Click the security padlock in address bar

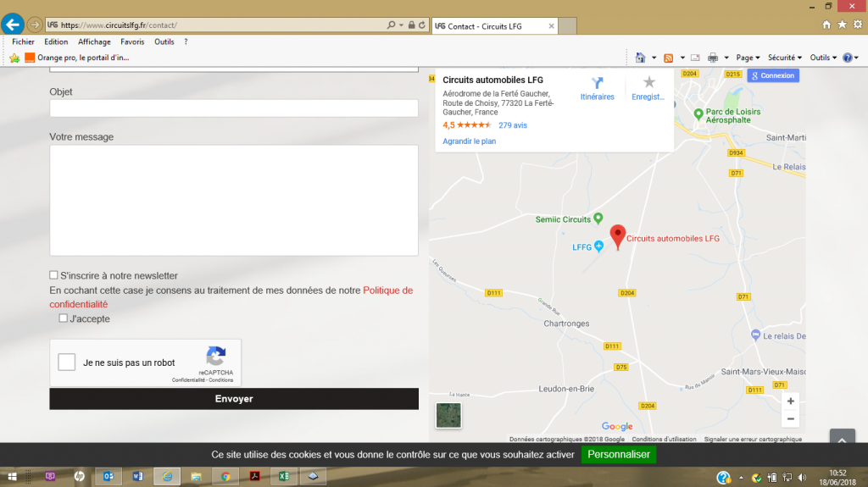[x=411, y=25]
